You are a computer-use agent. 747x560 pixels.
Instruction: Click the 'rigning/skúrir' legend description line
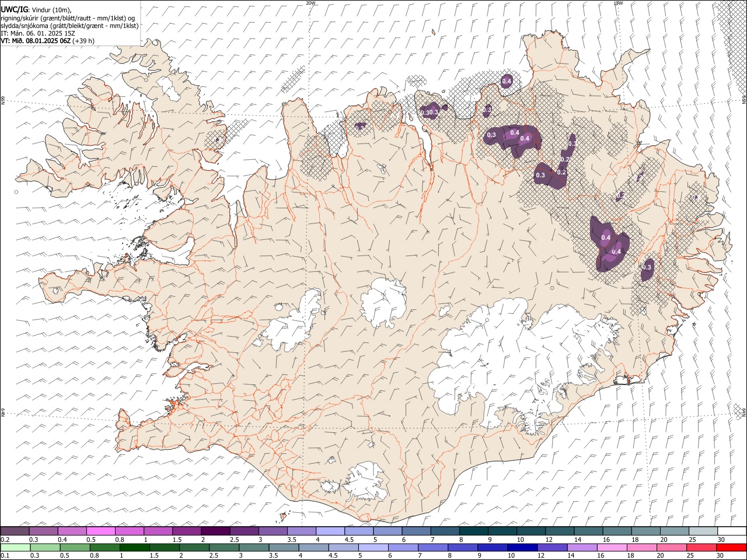click(68, 18)
